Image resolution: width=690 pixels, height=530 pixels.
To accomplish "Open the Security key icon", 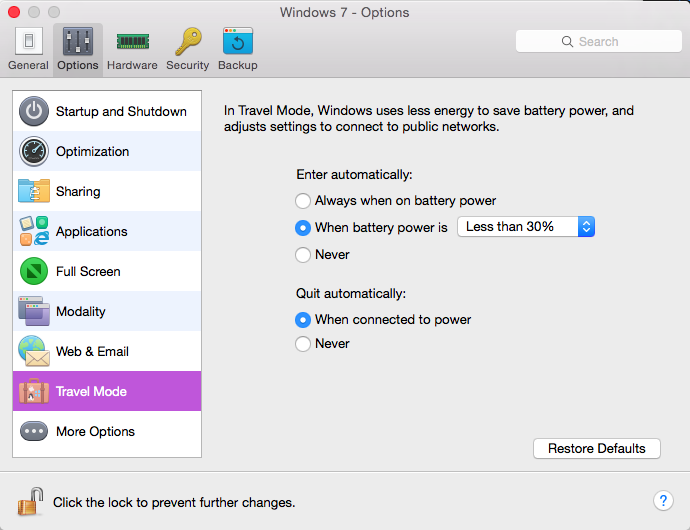I will (187, 42).
